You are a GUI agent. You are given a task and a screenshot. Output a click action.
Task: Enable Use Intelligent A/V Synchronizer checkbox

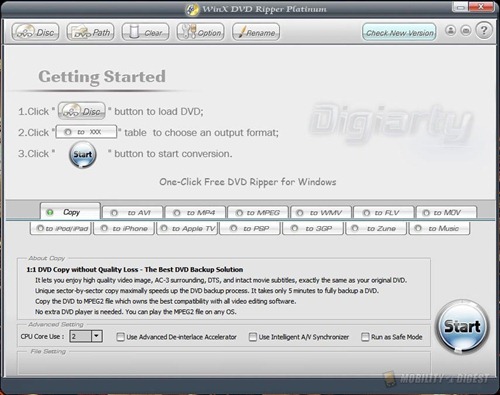click(x=253, y=337)
